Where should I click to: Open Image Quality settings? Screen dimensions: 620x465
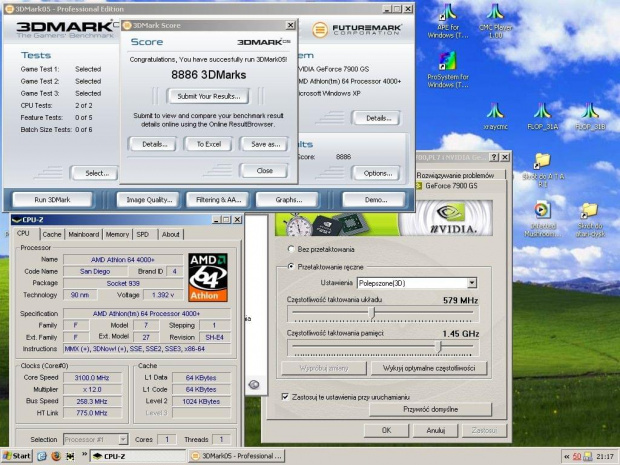[149, 200]
